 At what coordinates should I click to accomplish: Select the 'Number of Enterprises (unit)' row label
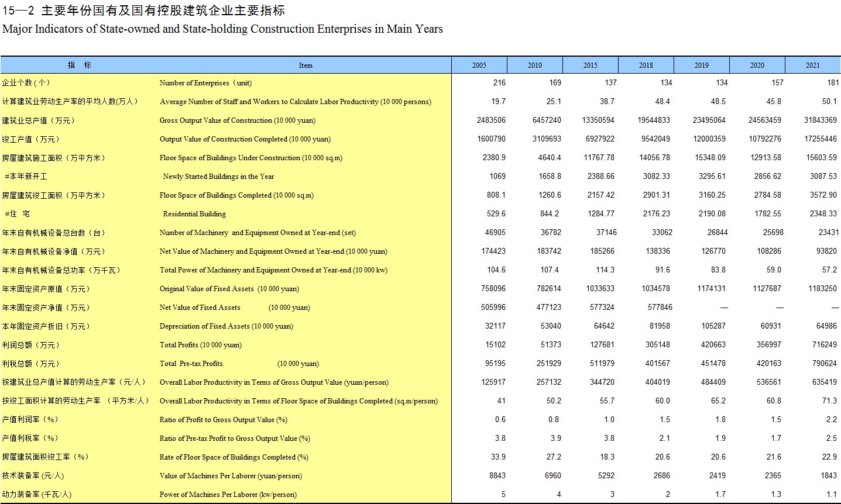tap(205, 83)
